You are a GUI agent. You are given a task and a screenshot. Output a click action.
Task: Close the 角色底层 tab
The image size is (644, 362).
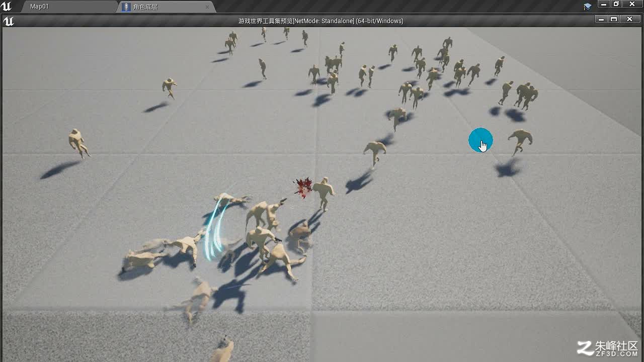(x=207, y=7)
